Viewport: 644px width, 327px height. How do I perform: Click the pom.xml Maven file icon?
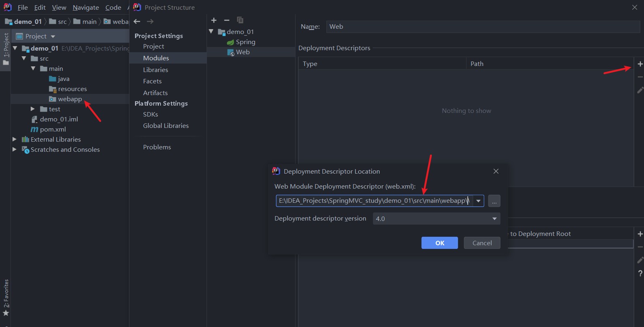click(35, 130)
